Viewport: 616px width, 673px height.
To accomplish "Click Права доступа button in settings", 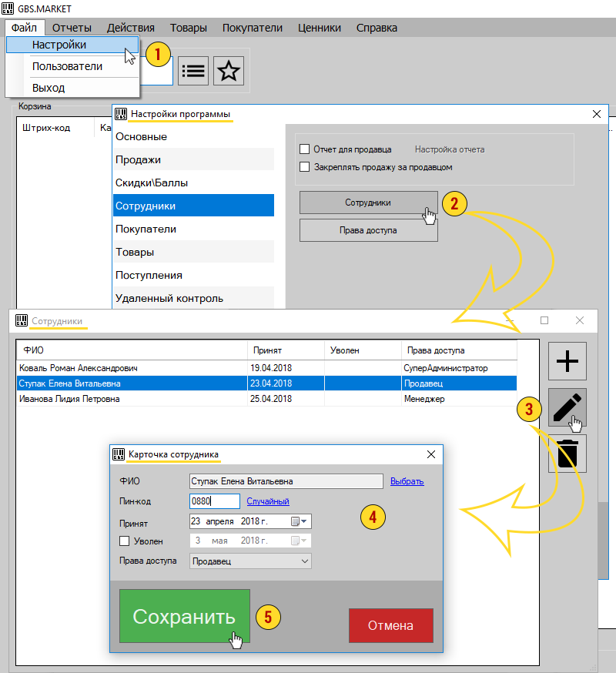I will point(368,230).
